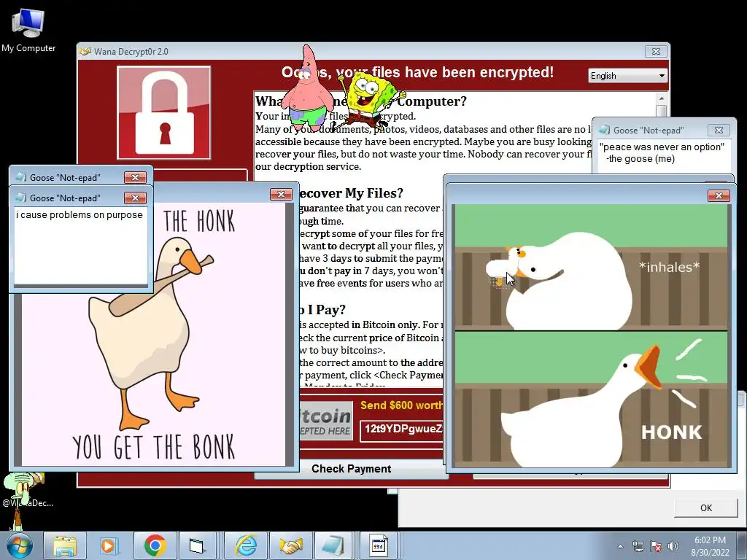Viewport: 747px width, 560px height.
Task: Click into the "i cause problems on purpose" text area
Action: 80,246
